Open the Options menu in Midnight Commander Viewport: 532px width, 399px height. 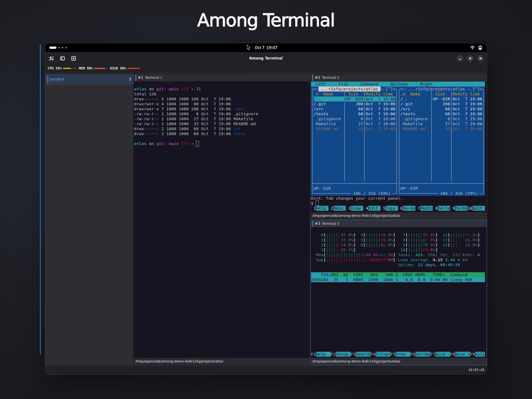[x=399, y=84]
